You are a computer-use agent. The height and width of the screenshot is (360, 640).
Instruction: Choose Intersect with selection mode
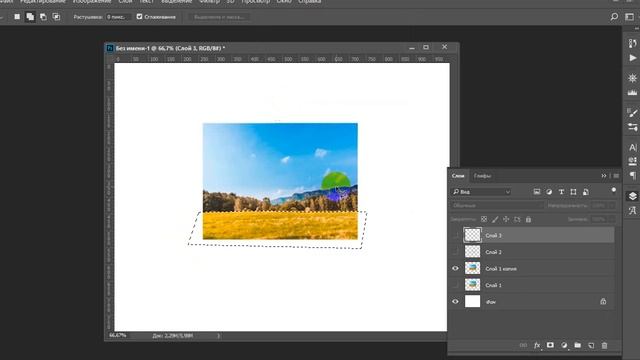(56, 17)
